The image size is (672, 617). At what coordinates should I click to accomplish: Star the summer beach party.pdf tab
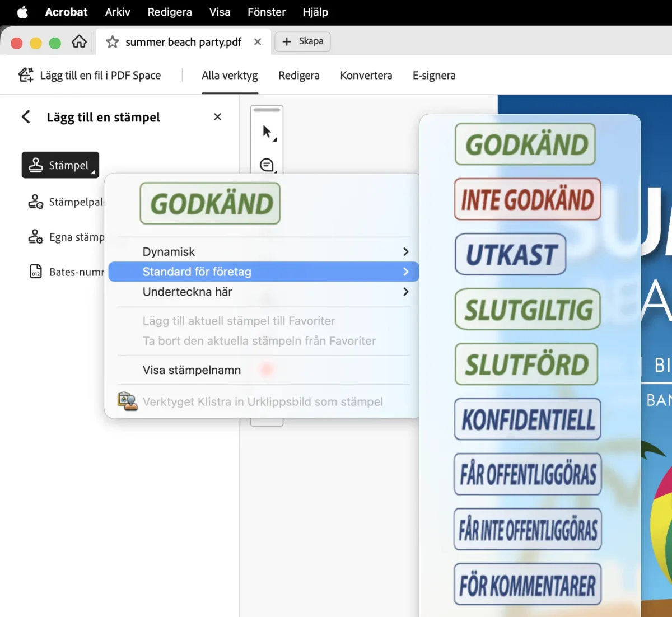tap(113, 42)
